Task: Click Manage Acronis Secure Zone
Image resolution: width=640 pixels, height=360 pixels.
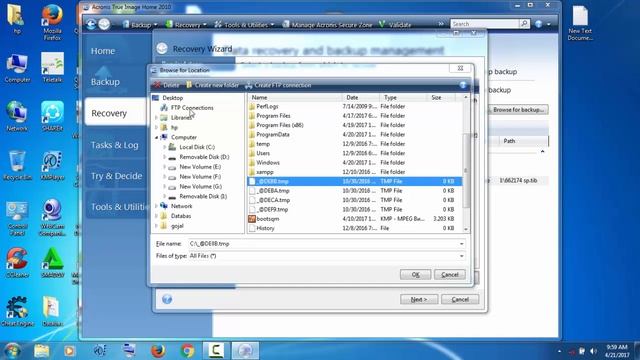Action: [x=327, y=25]
